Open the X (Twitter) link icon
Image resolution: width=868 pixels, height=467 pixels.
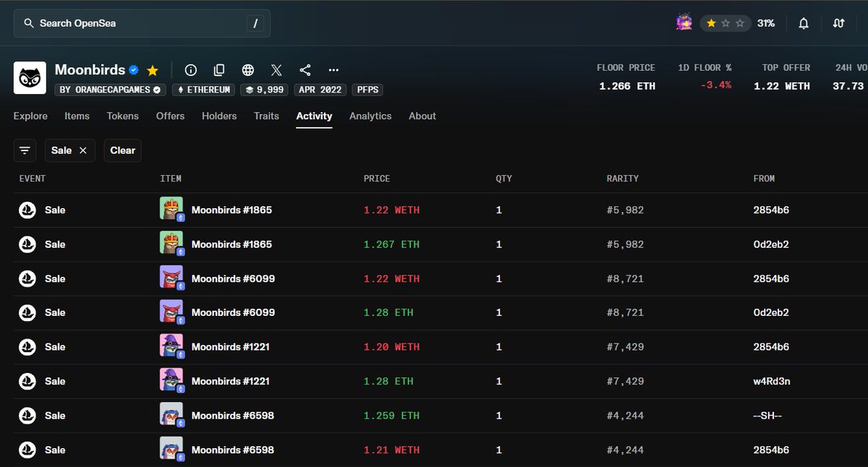point(276,70)
